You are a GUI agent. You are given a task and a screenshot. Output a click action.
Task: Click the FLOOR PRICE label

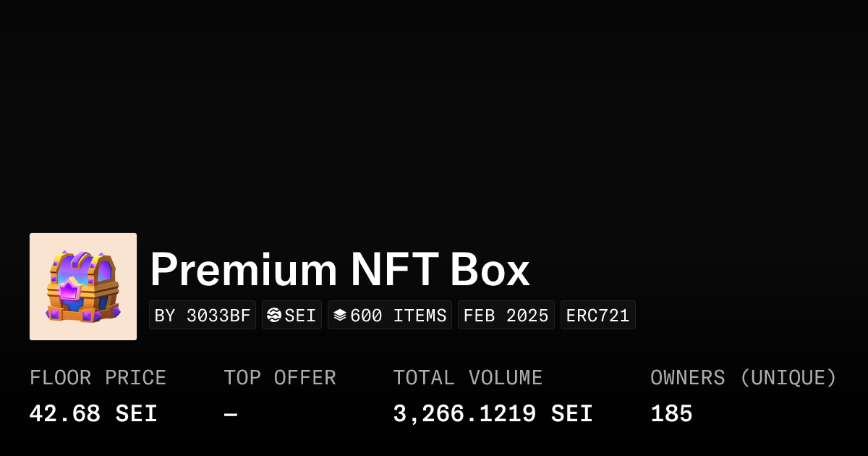[x=98, y=378]
